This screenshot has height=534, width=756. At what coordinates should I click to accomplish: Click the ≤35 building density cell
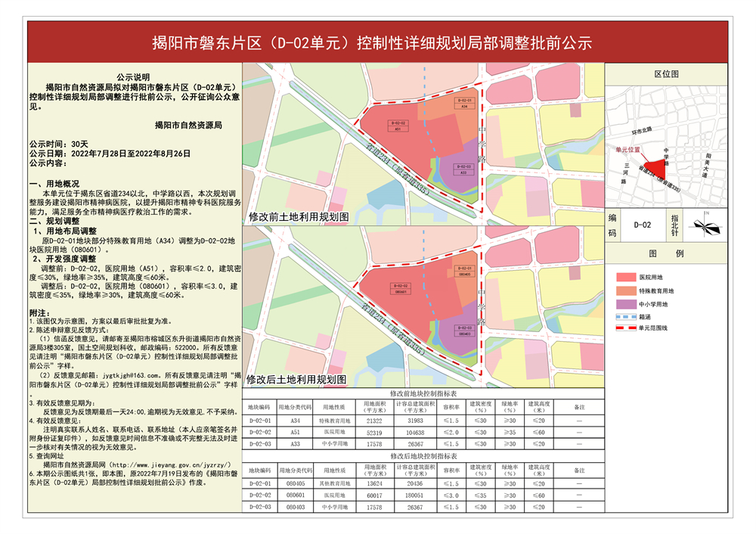[480, 495]
